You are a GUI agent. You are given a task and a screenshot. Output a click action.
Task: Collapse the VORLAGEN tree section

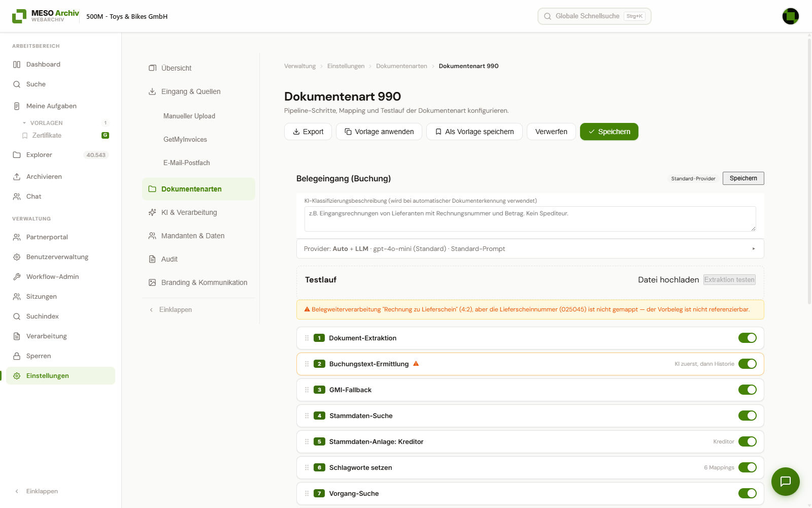[24, 123]
